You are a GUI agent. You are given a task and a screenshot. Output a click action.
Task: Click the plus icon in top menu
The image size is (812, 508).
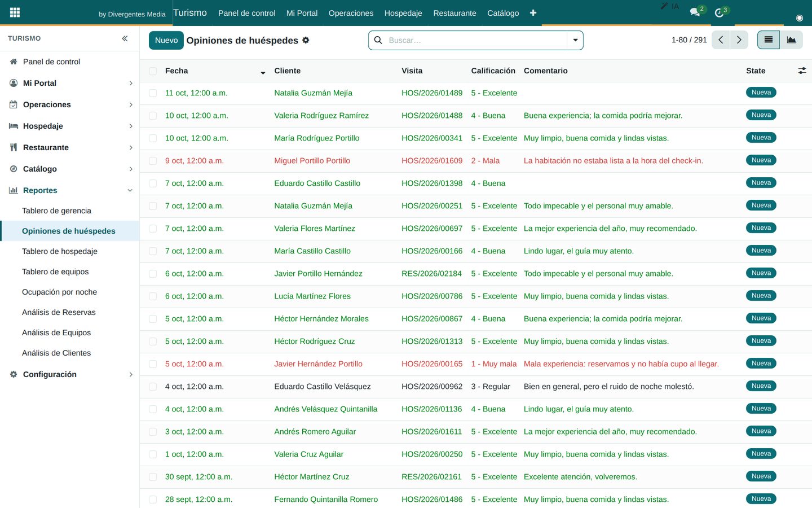533,12
